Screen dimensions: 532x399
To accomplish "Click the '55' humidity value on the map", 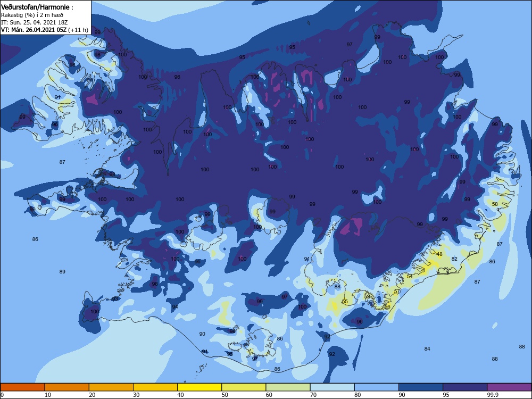I will coord(345,302).
